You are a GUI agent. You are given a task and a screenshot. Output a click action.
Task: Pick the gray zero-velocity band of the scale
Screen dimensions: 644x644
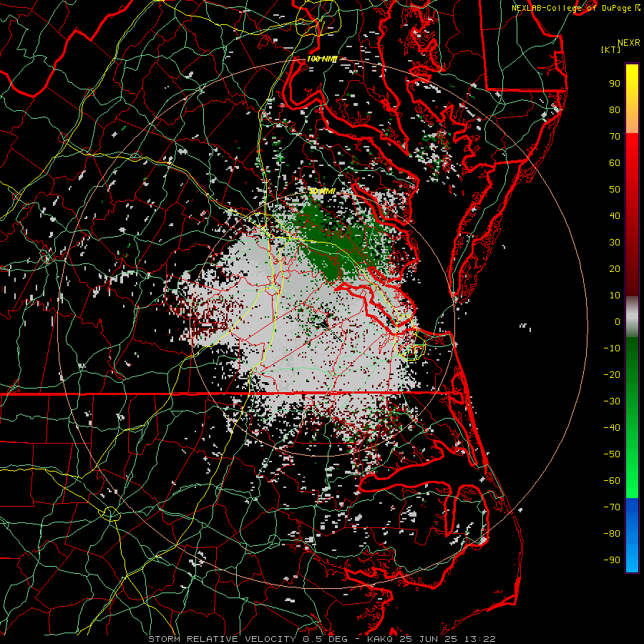click(632, 317)
